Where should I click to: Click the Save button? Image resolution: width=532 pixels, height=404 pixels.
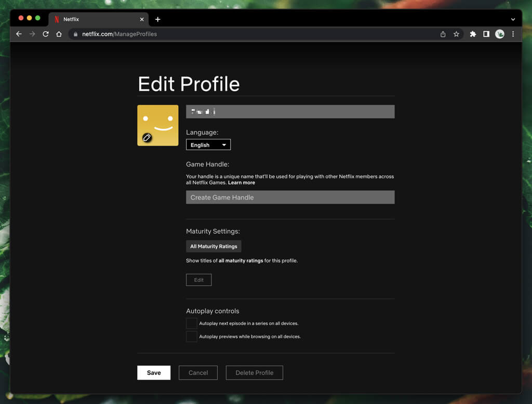(154, 373)
